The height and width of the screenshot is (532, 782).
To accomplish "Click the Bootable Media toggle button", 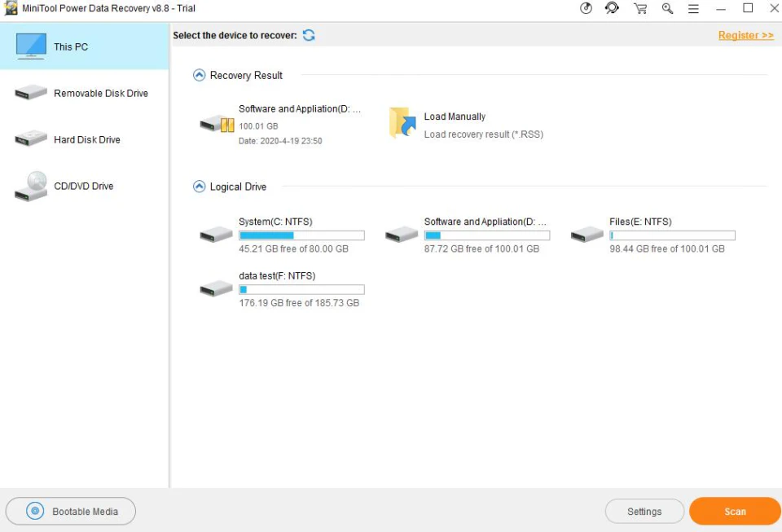I will click(70, 511).
